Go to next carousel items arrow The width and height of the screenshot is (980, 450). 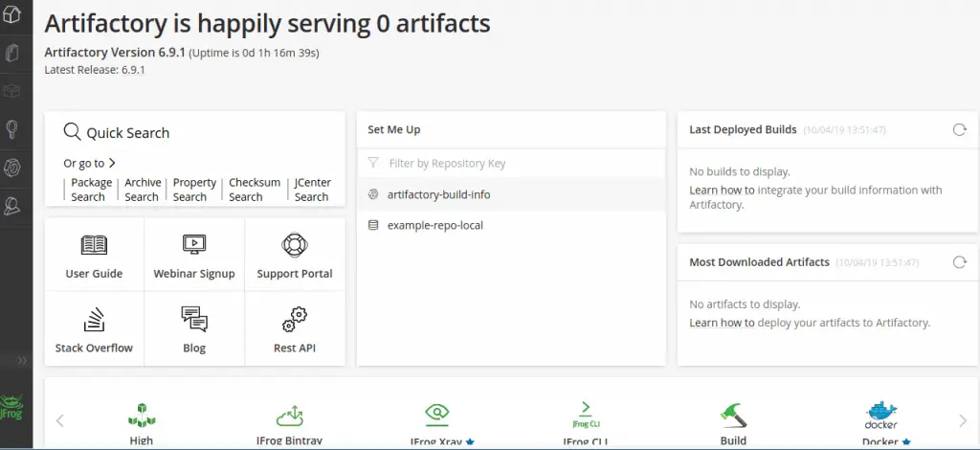(963, 420)
